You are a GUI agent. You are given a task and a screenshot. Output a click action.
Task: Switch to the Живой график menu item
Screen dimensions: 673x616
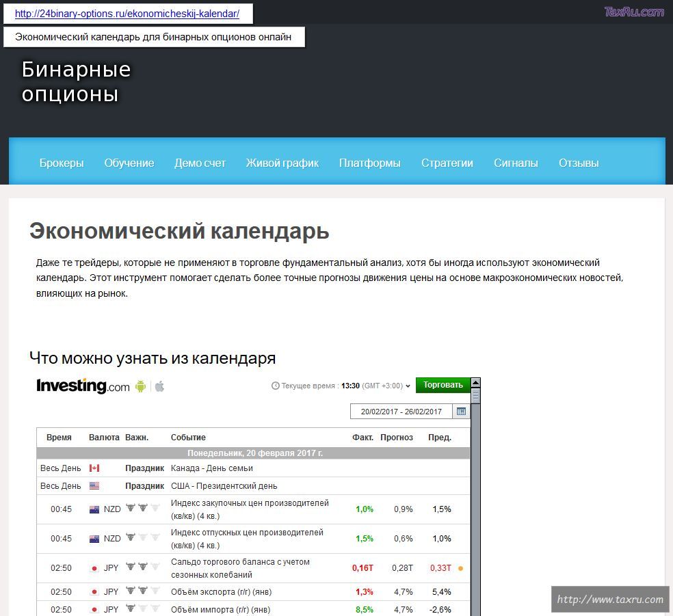point(282,163)
